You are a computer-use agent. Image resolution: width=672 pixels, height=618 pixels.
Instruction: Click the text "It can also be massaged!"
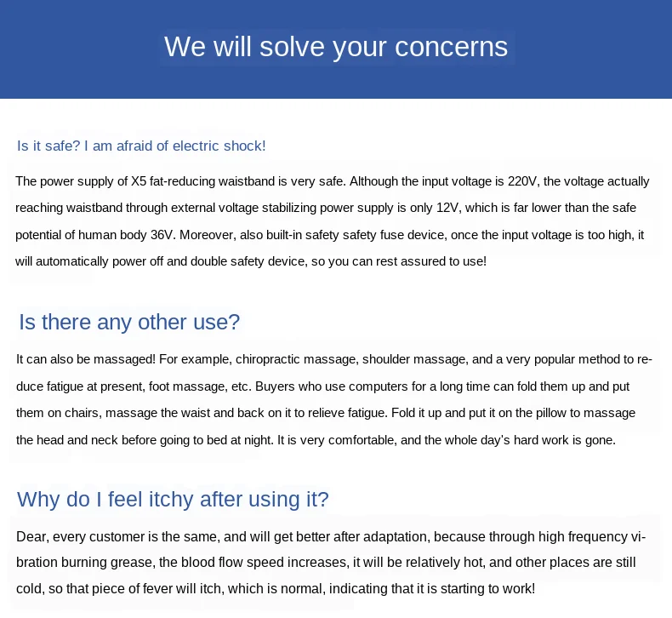86,359
